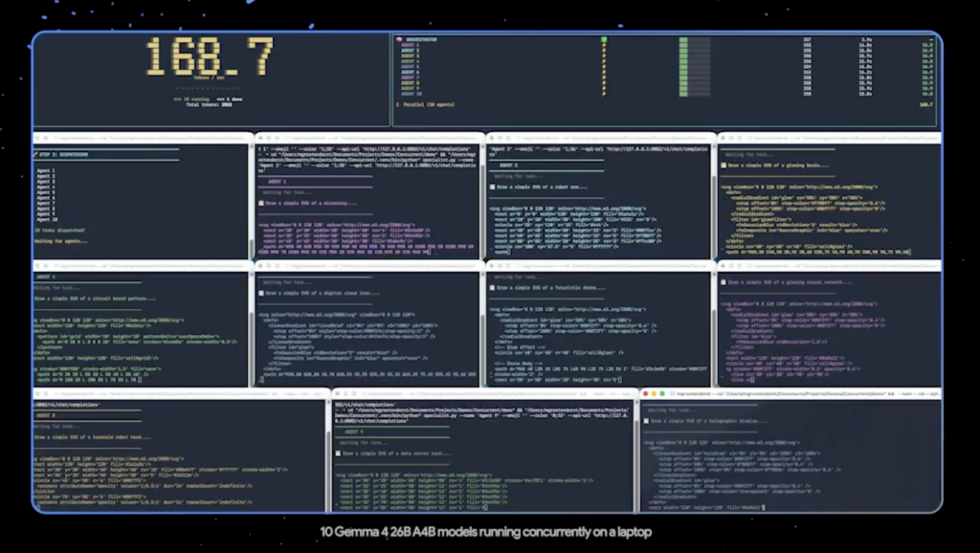Click the lightning bolt for AGENT 10

pos(604,95)
